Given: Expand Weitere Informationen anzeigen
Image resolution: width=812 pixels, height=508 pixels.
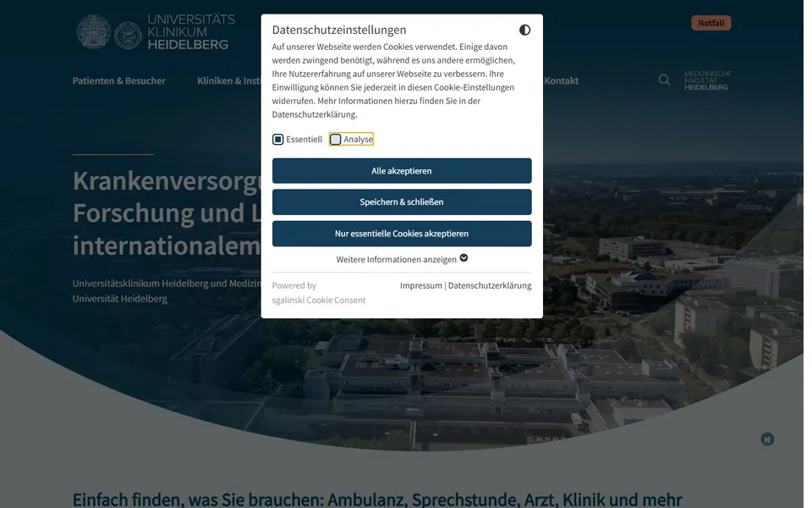Looking at the screenshot, I should [x=402, y=259].
